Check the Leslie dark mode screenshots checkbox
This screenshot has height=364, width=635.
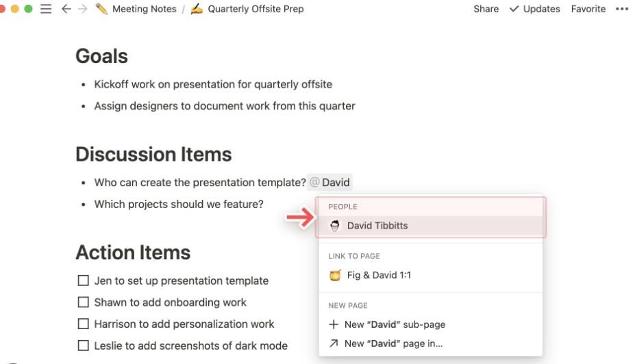click(x=84, y=346)
